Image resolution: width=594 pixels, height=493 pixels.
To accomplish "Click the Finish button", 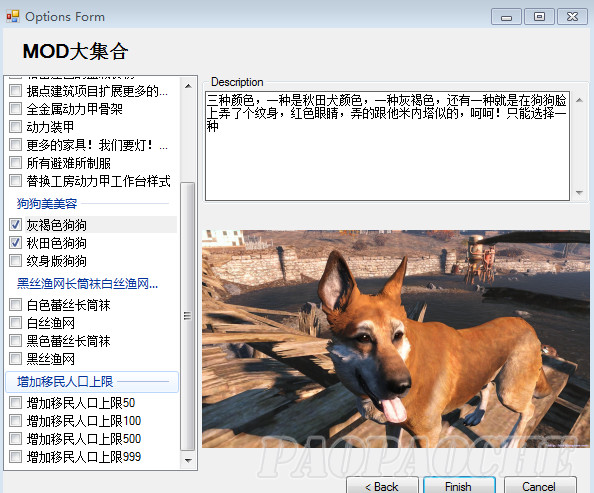I will pyautogui.click(x=459, y=486).
